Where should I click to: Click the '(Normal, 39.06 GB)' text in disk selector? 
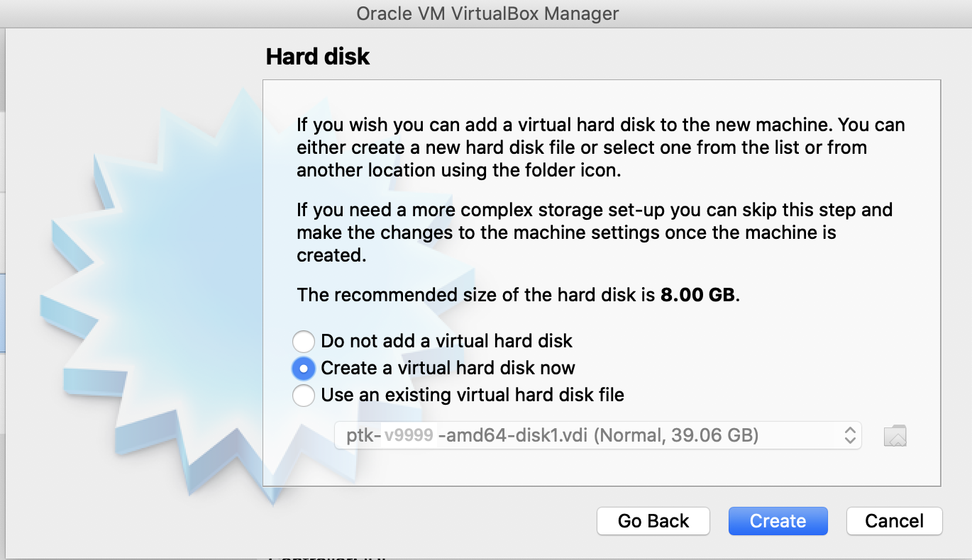(675, 435)
